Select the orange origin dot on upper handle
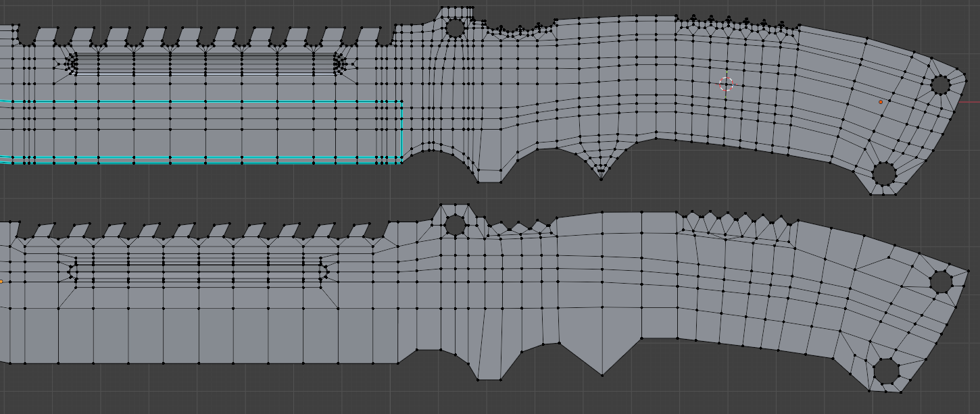 click(x=881, y=102)
